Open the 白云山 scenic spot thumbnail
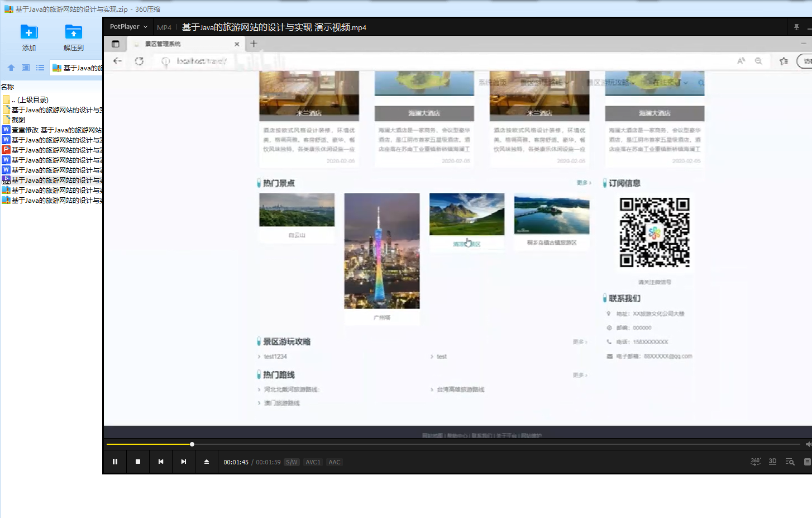The height and width of the screenshot is (518, 812). click(297, 210)
